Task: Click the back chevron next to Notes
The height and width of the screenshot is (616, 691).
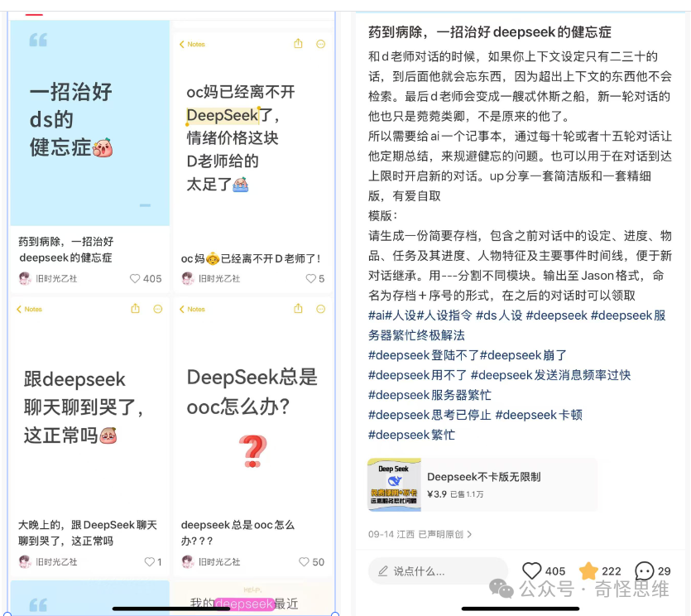Action: point(181,44)
